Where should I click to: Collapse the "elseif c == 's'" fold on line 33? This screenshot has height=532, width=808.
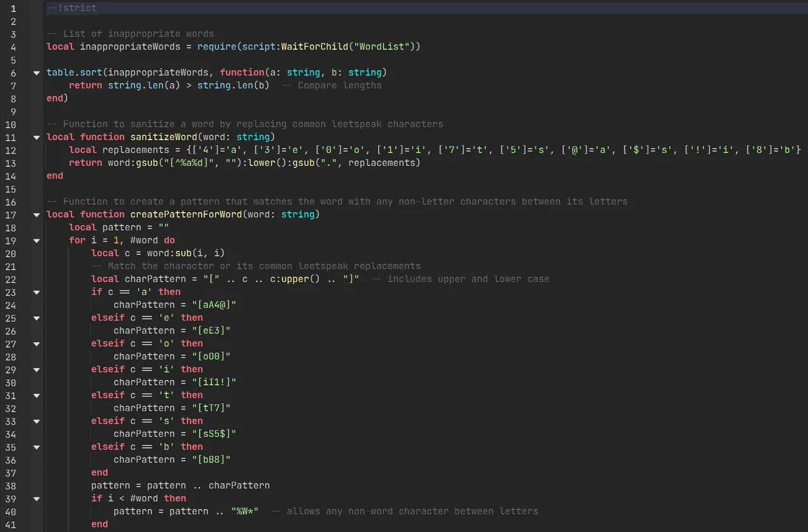[37, 421]
